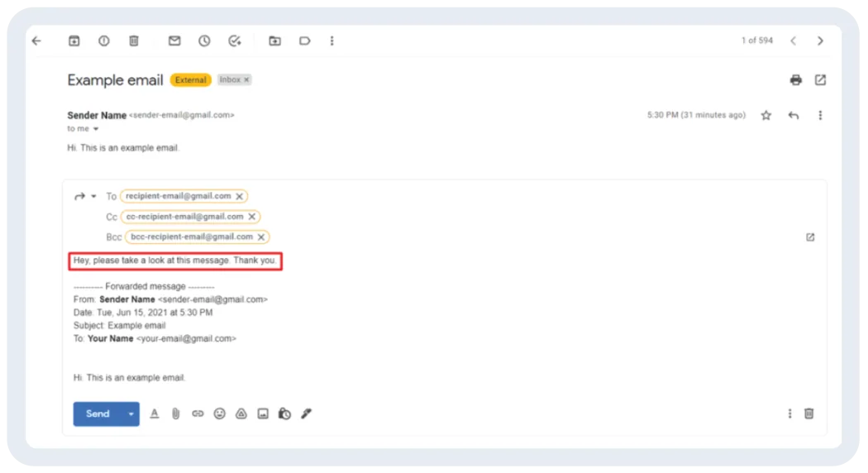This screenshot has height=473, width=868.
Task: Select the recipient-email@gmail.com chip
Action: pyautogui.click(x=184, y=196)
